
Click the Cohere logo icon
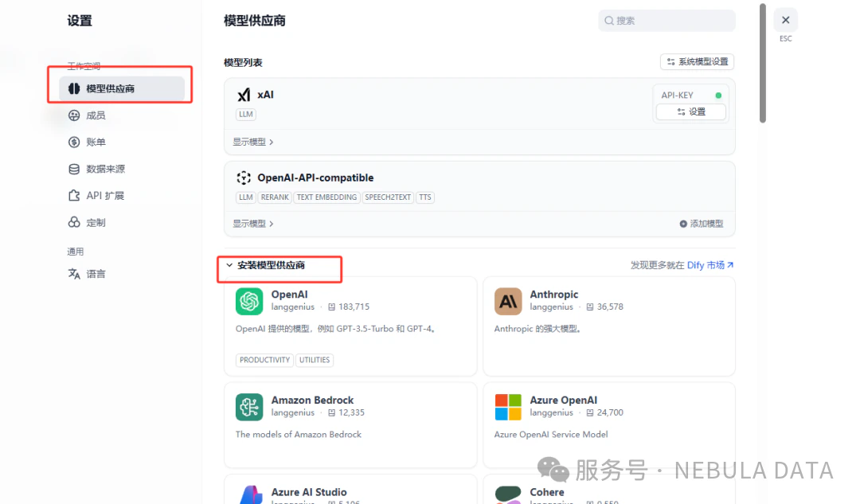tap(508, 494)
